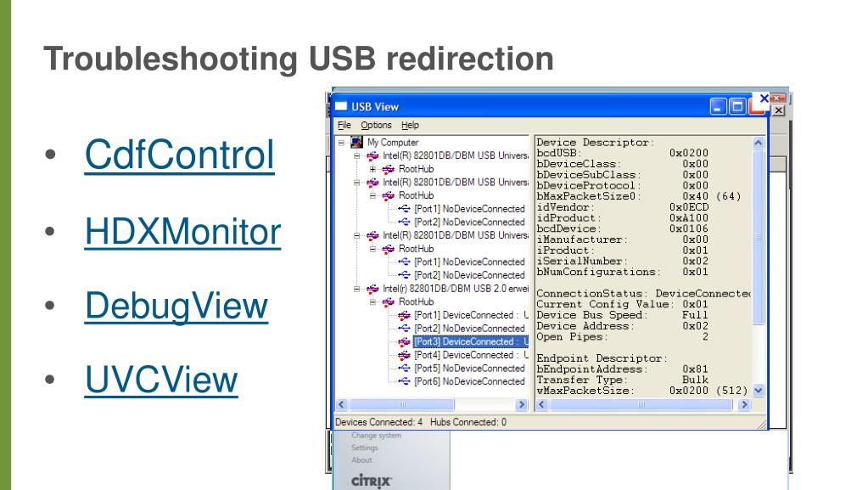Click the USB icon next to Port5
The image size is (868, 490).
[x=404, y=369]
